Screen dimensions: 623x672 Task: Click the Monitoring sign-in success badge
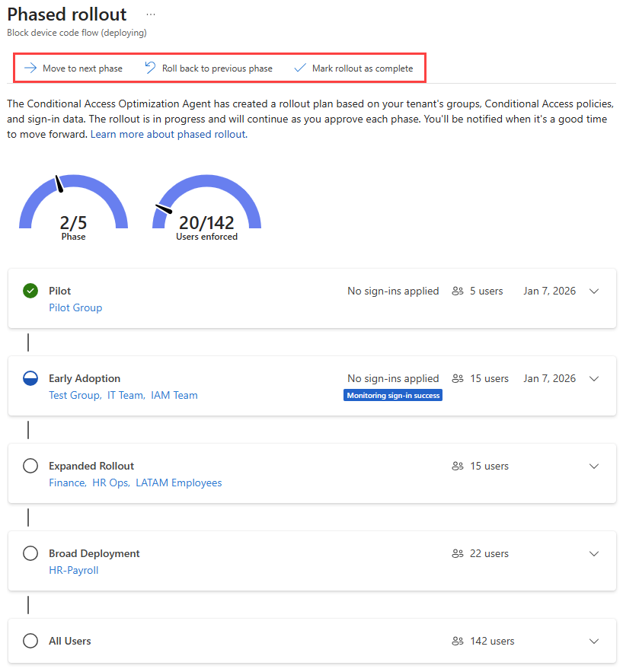click(x=393, y=395)
